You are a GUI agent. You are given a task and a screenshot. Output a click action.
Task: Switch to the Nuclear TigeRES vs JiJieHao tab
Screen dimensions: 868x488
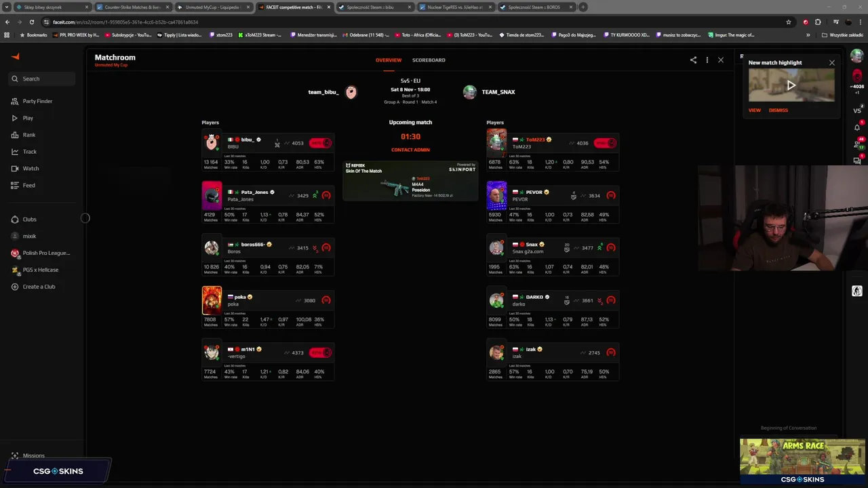456,7
